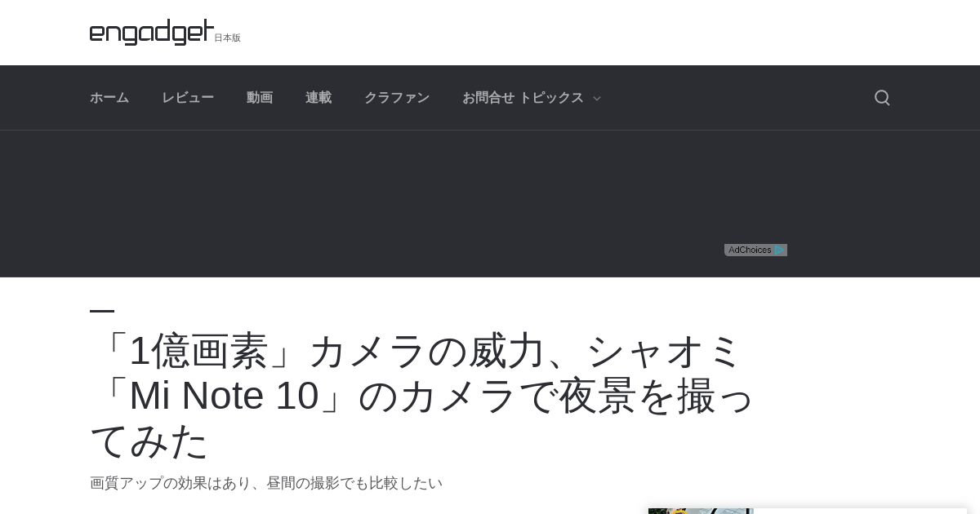Open the クラファン section
980x514 pixels.
[x=397, y=98]
